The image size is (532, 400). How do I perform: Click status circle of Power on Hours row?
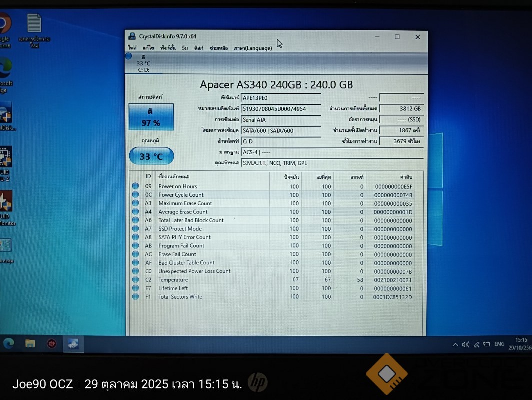tap(135, 186)
